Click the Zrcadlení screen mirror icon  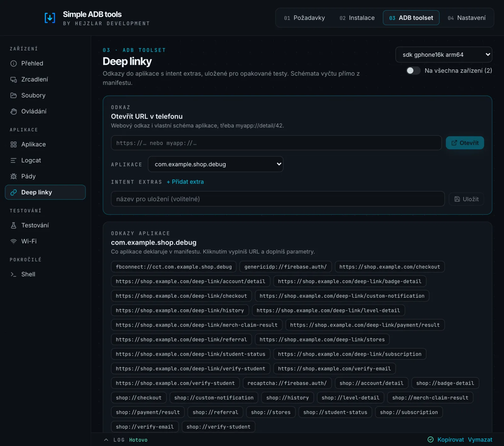click(x=14, y=80)
